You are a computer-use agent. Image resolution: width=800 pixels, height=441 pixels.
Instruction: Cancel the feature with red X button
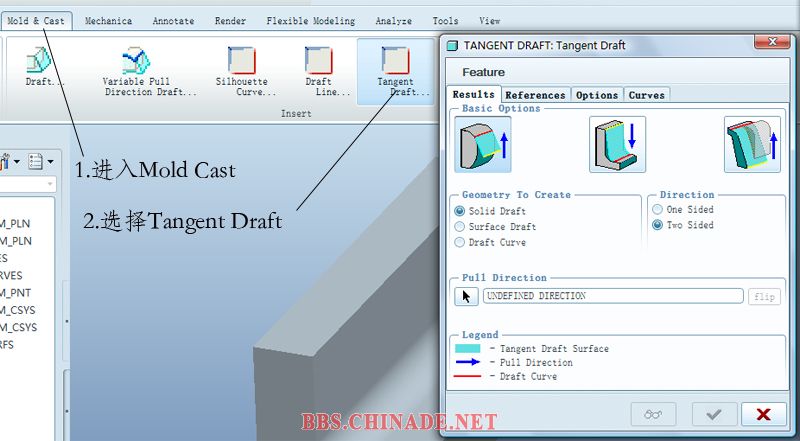[x=764, y=414]
